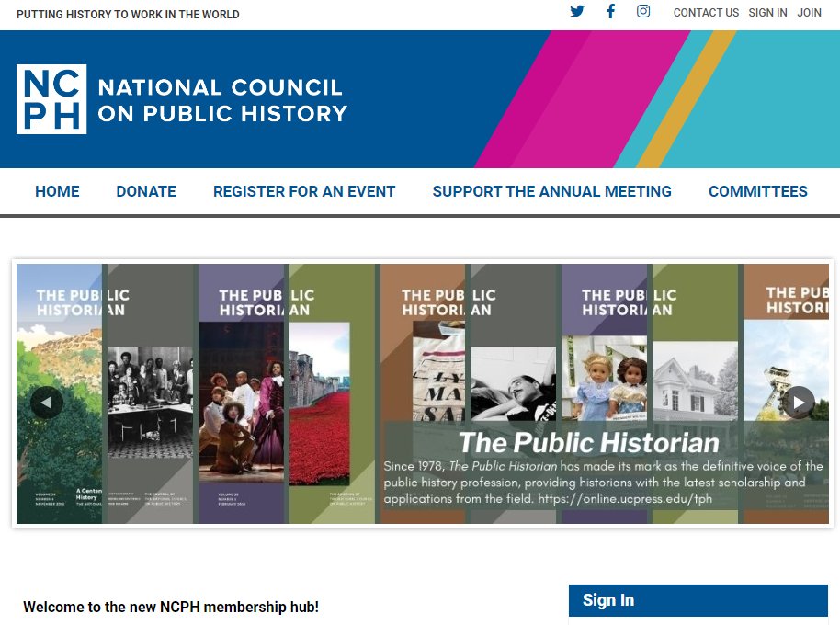The width and height of the screenshot is (840, 625).
Task: Click Sign In link in top bar
Action: pos(767,12)
